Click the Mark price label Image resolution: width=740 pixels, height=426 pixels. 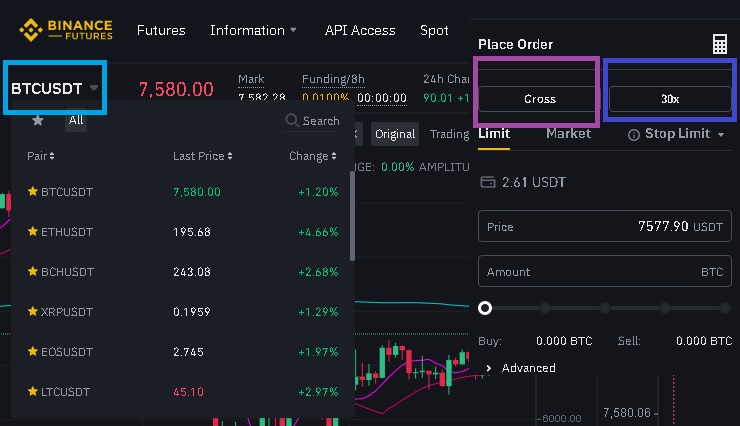point(251,79)
